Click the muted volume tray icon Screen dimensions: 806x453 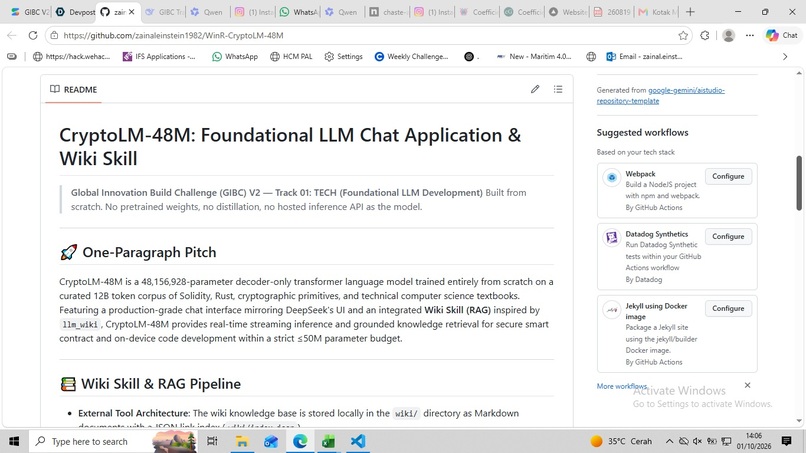click(697, 441)
